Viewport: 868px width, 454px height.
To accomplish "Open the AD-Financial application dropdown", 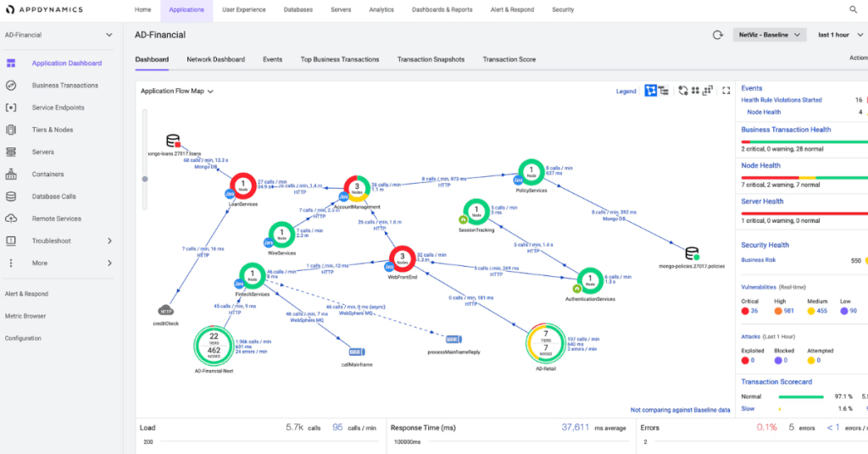I will coord(58,35).
